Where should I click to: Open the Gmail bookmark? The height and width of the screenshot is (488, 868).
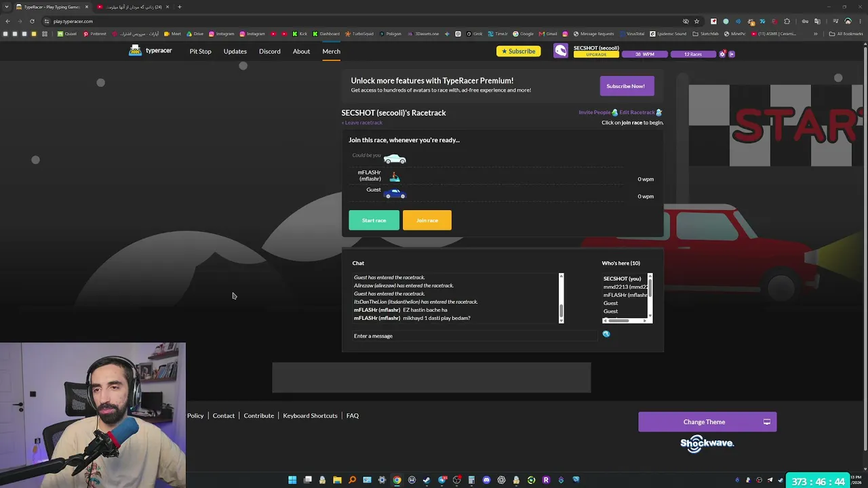[x=548, y=34]
